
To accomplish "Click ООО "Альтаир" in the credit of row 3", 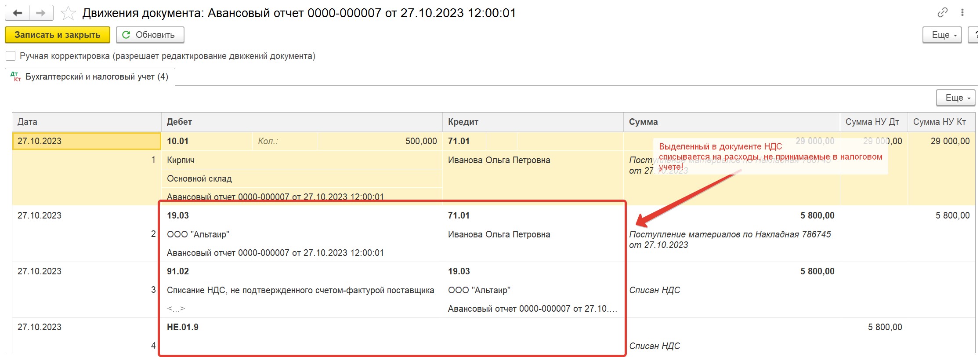I will click(x=479, y=290).
